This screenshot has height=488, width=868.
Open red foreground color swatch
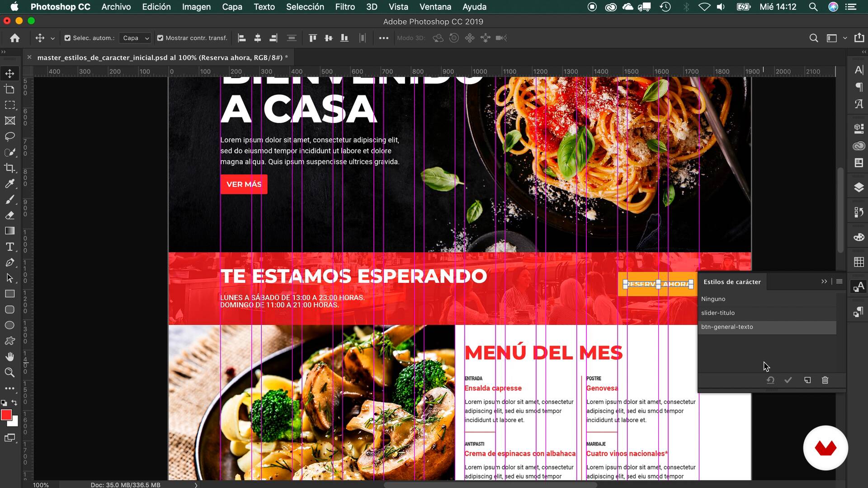(x=6, y=415)
